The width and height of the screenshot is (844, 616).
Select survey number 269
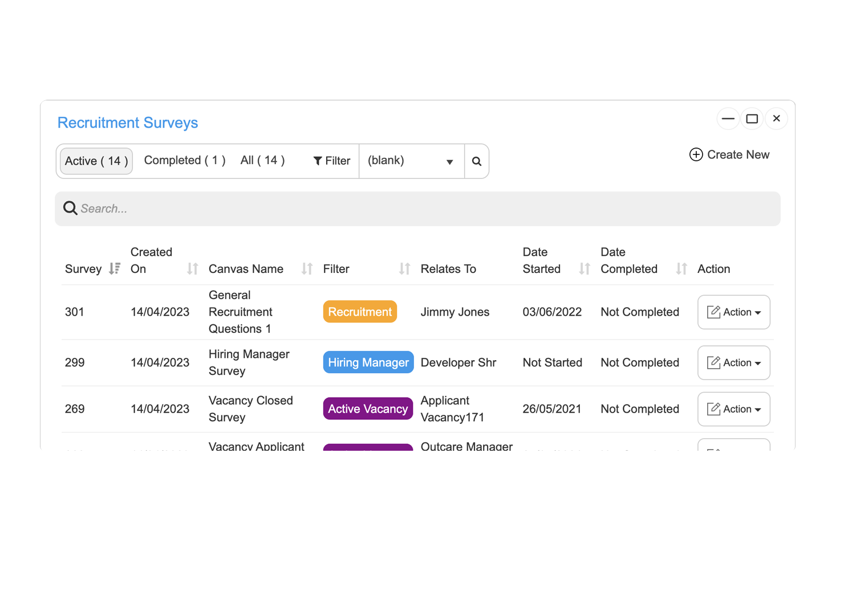[x=75, y=409]
